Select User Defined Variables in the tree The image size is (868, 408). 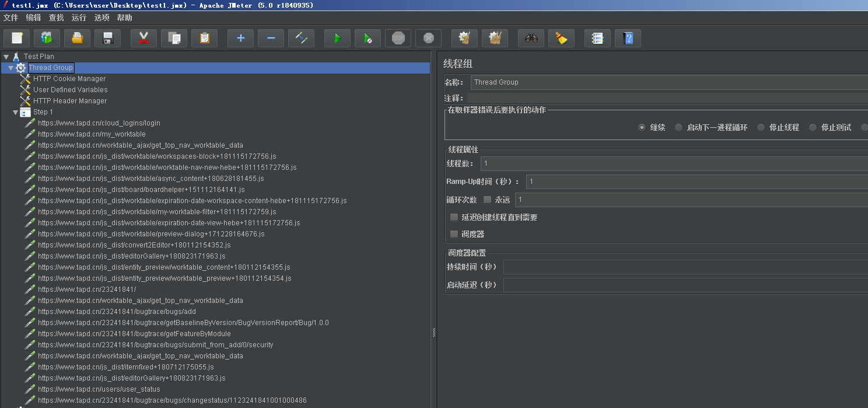pyautogui.click(x=70, y=90)
